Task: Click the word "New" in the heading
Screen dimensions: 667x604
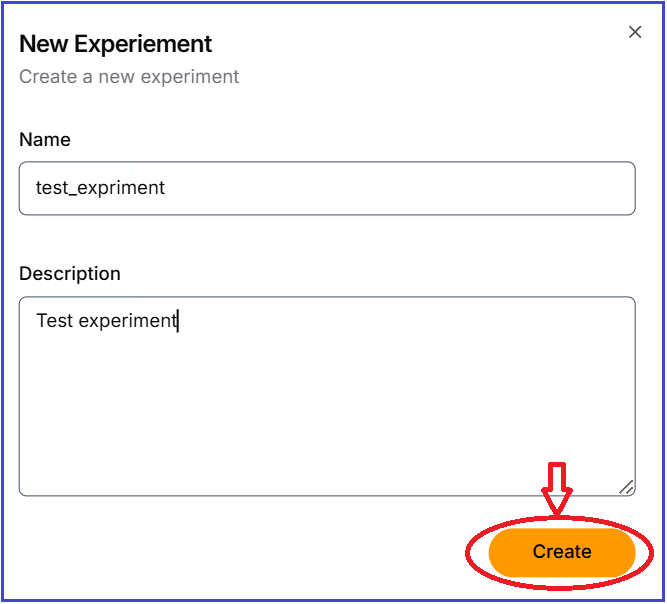Action: click(42, 44)
